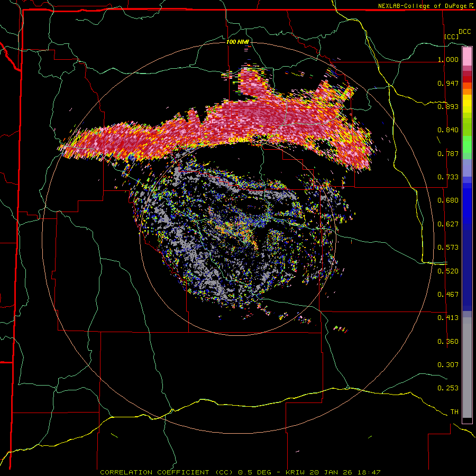Click the 50 NMI range ring label
Image resolution: width=476 pixels, height=476 pixels.
(237, 140)
